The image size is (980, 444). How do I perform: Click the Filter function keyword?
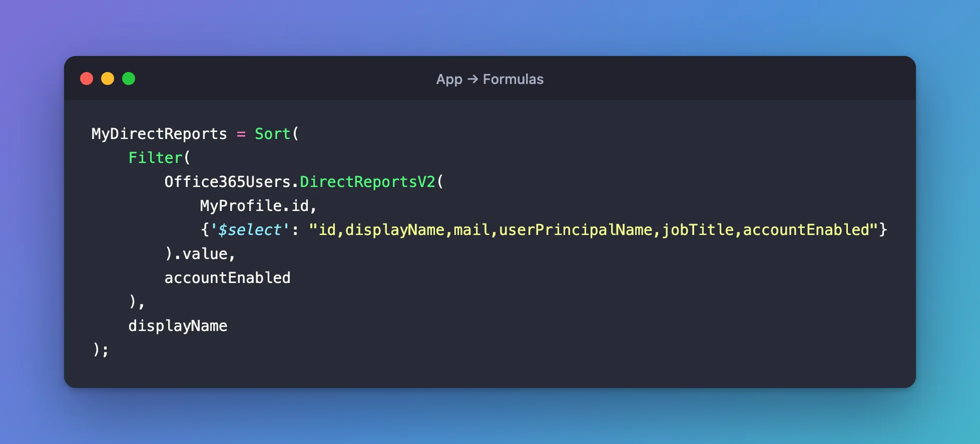pyautogui.click(x=155, y=157)
